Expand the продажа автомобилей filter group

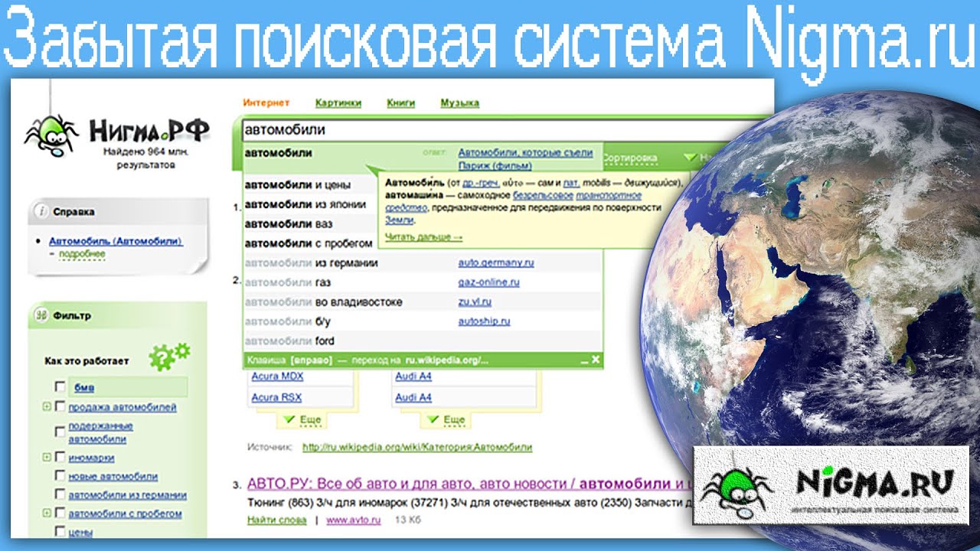tap(47, 407)
